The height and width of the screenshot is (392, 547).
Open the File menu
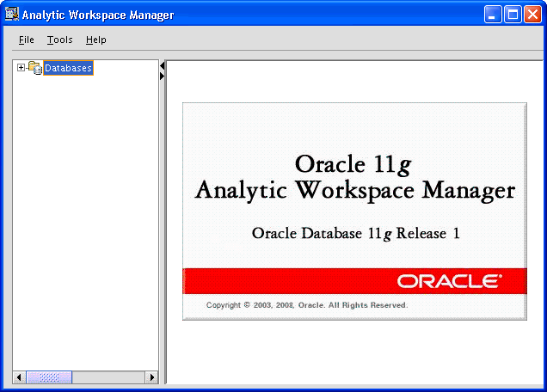(x=27, y=40)
